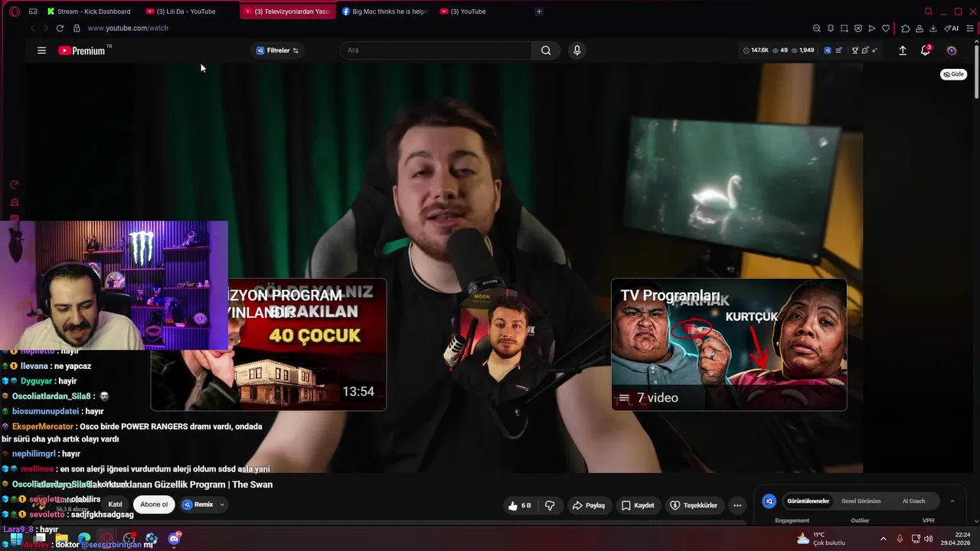The height and width of the screenshot is (551, 980).
Task: Open the Opera GX menu logo
Action: 14,11
